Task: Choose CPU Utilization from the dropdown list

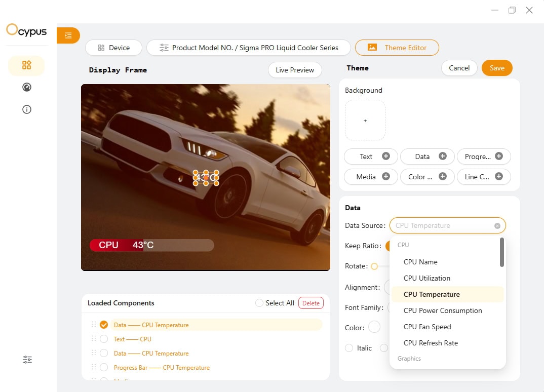Action: (x=426, y=278)
